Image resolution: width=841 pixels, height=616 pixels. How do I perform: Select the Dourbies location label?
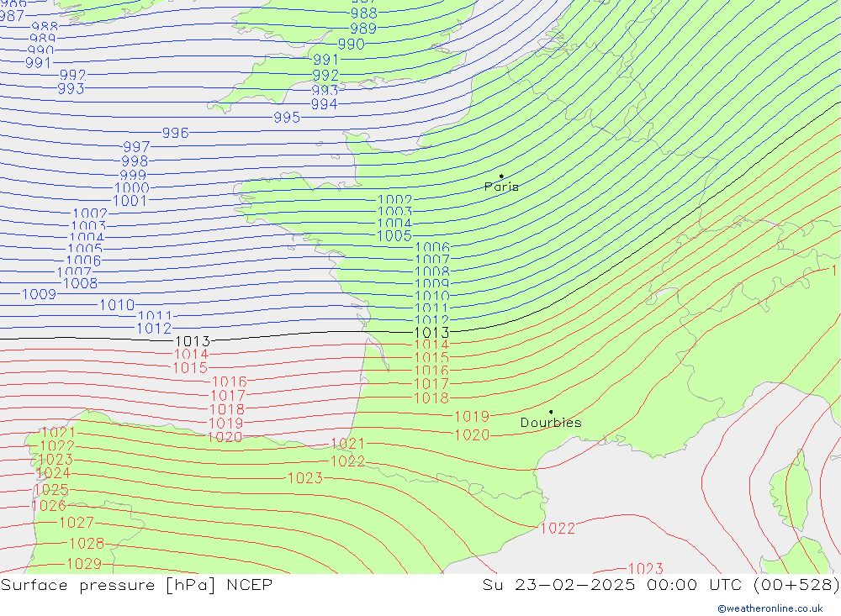pos(551,423)
